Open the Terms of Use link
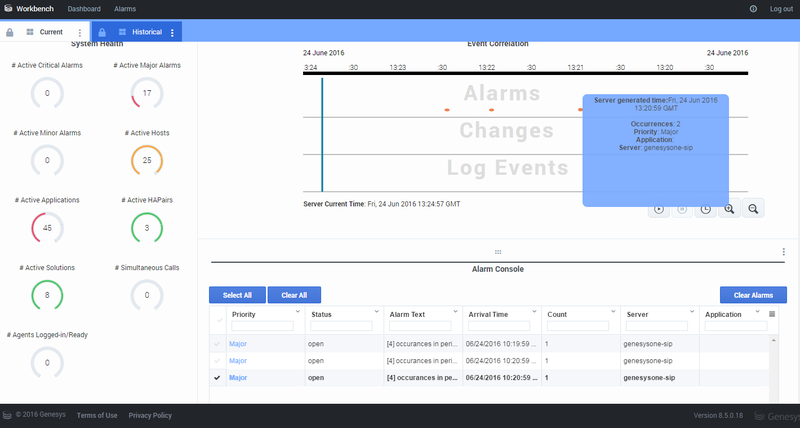The height and width of the screenshot is (428, 800). tap(97, 415)
